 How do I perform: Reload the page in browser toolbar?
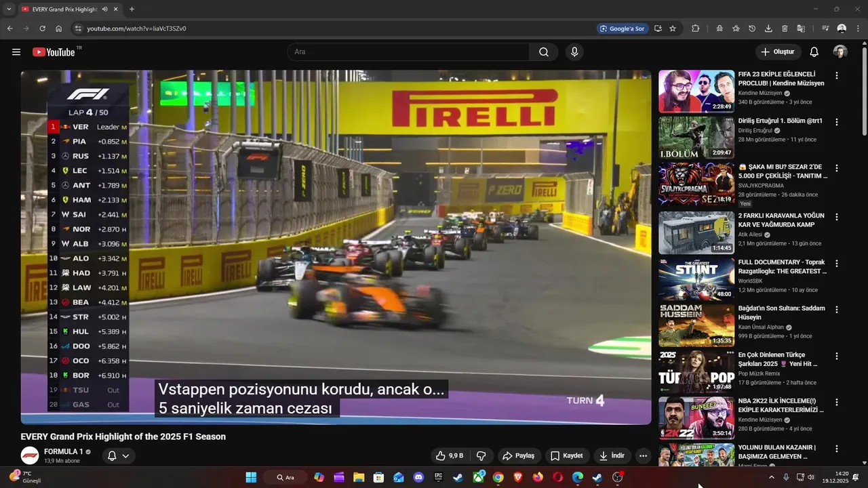tap(42, 28)
